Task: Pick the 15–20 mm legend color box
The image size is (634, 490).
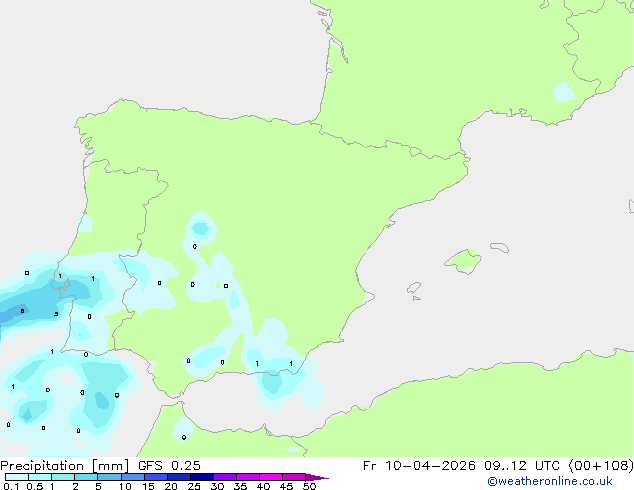Action: pos(156,477)
